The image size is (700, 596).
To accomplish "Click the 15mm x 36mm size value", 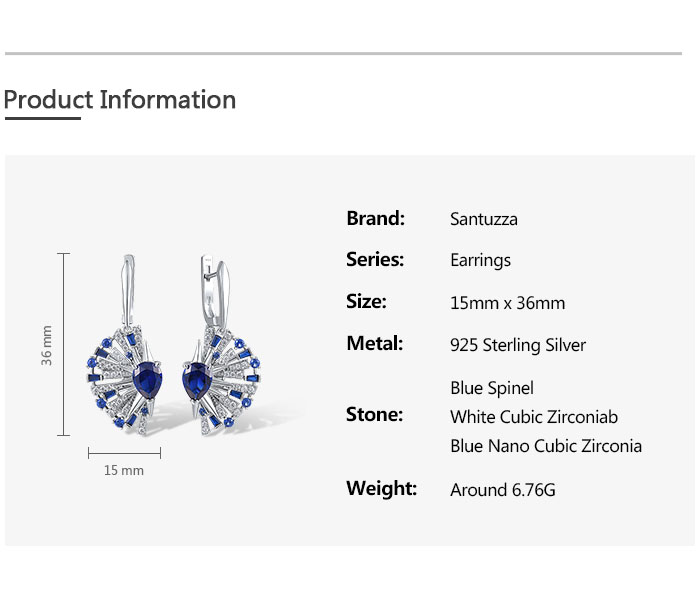I will click(507, 303).
